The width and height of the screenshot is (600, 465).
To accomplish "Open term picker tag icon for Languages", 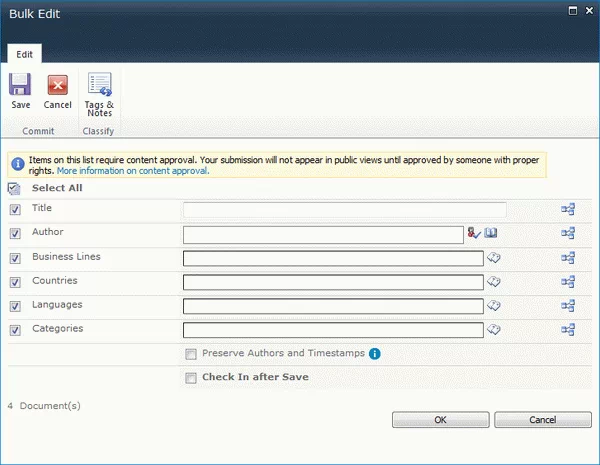I will point(494,306).
